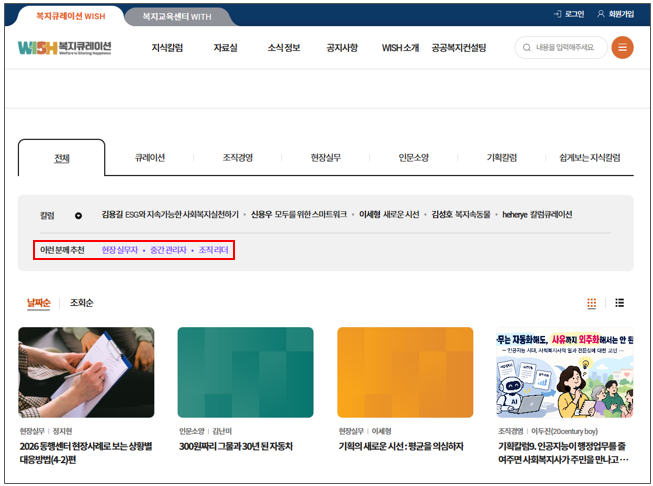Click 현장실무 | 이세형 meta text
Screen dimensions: 653x486
tap(365, 431)
